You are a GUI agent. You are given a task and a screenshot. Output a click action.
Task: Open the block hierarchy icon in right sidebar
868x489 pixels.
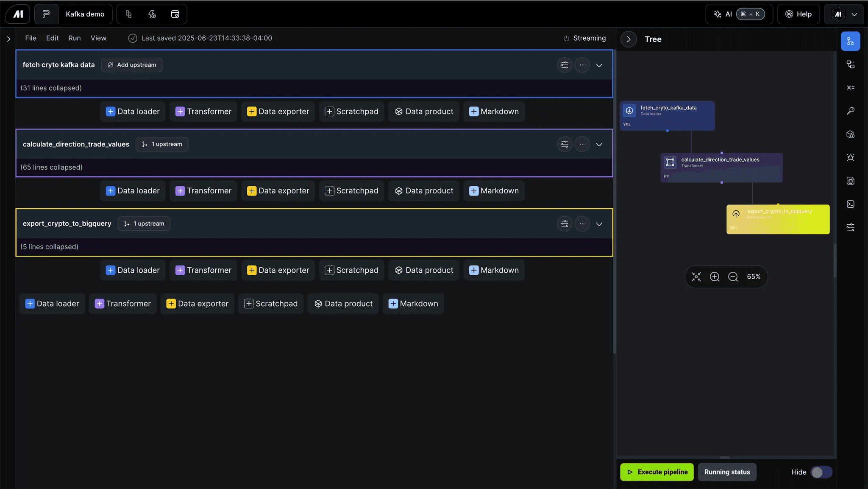coord(850,64)
